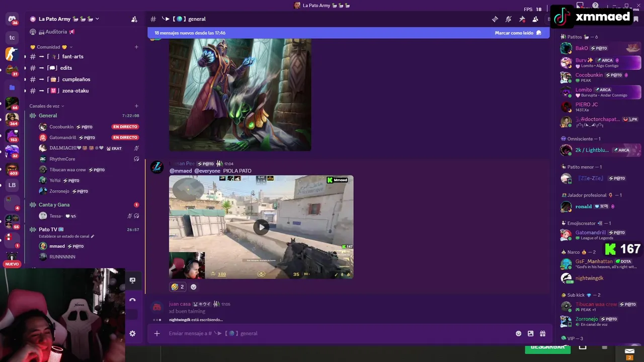This screenshot has width=644, height=362.
Task: Open server icon with 364 badge
Action: pos(12,119)
